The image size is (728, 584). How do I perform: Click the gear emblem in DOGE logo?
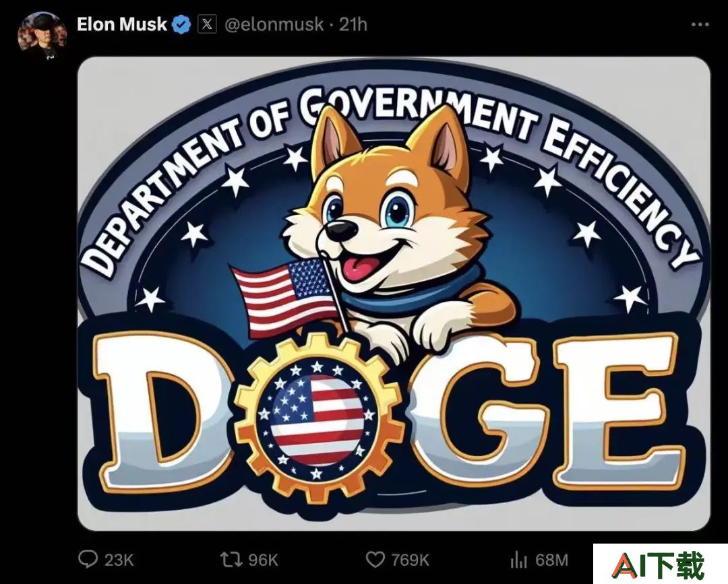tap(318, 418)
